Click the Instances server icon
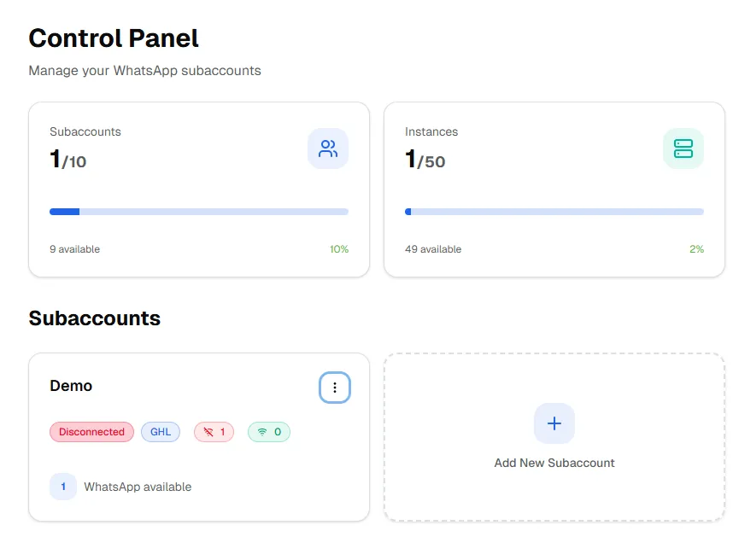733x560 pixels. pos(683,149)
